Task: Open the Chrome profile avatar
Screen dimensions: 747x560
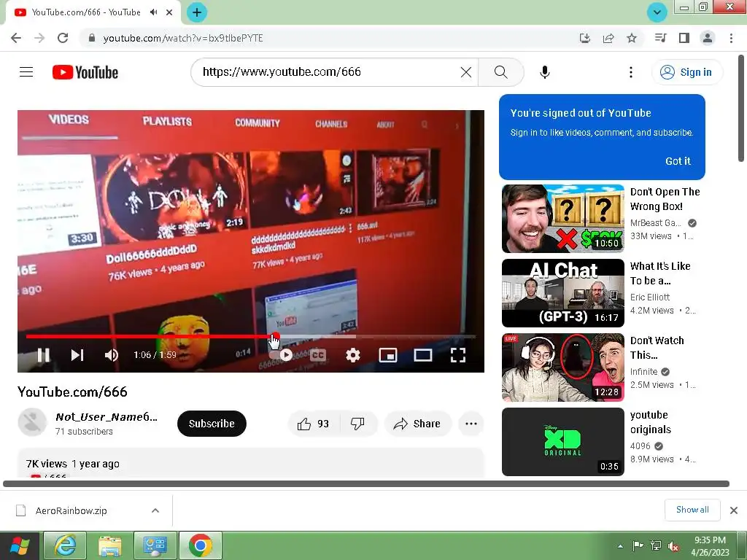Action: coord(708,38)
